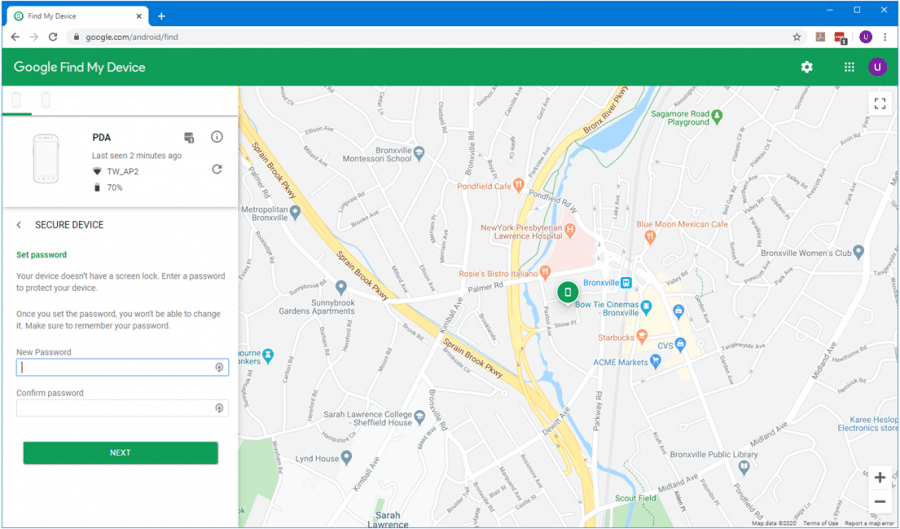Select the first device tab
The image size is (900, 529).
pyautogui.click(x=17, y=100)
